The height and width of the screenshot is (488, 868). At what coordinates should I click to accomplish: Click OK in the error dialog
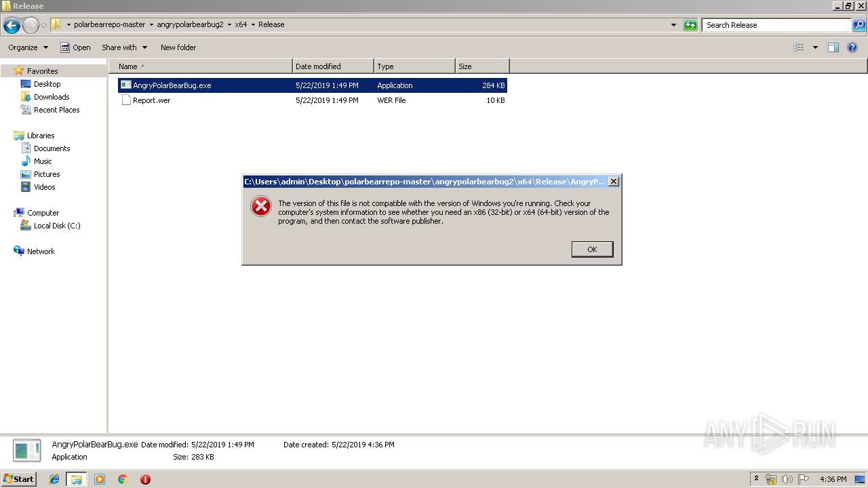pos(592,249)
